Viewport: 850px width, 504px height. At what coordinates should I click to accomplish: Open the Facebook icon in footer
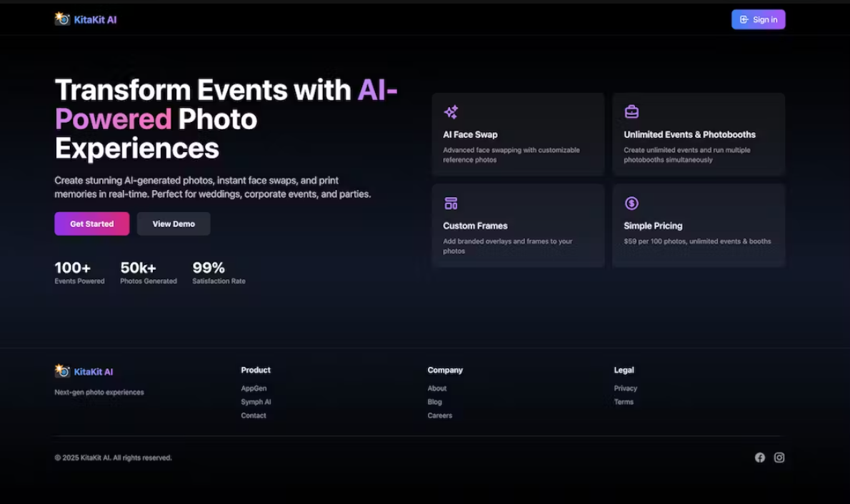pos(760,458)
